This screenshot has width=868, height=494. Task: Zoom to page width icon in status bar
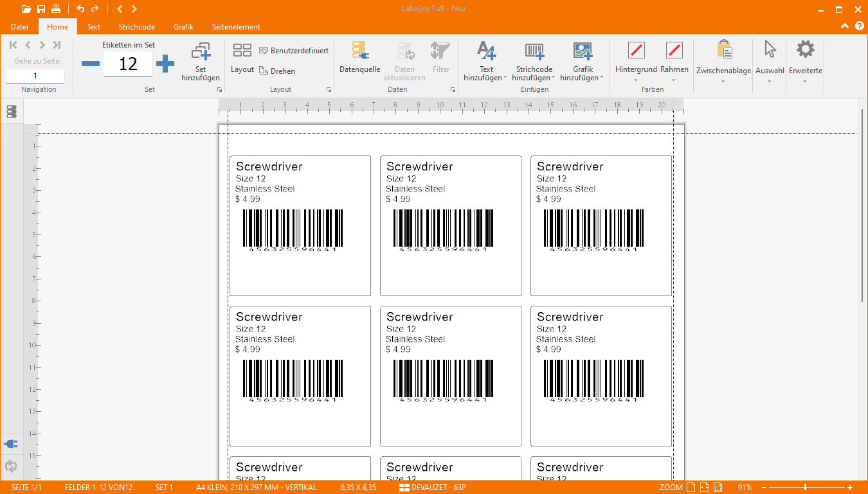[704, 488]
